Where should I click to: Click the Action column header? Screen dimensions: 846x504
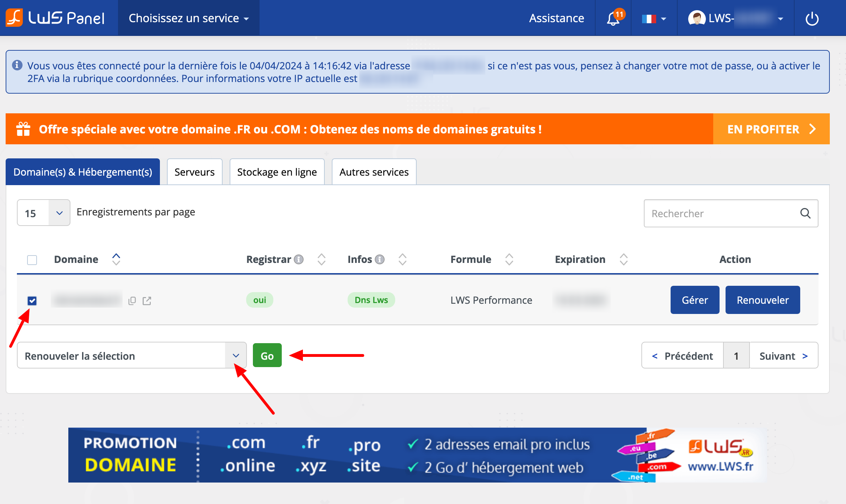tap(735, 259)
